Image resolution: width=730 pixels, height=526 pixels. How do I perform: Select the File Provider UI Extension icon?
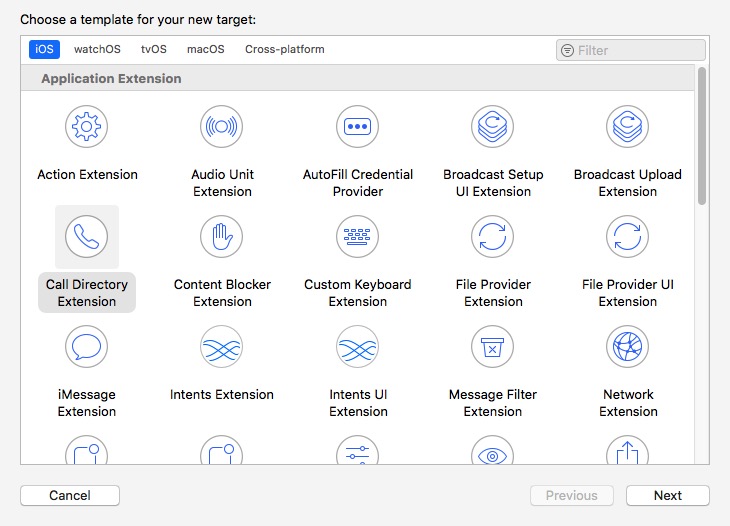pyautogui.click(x=628, y=236)
